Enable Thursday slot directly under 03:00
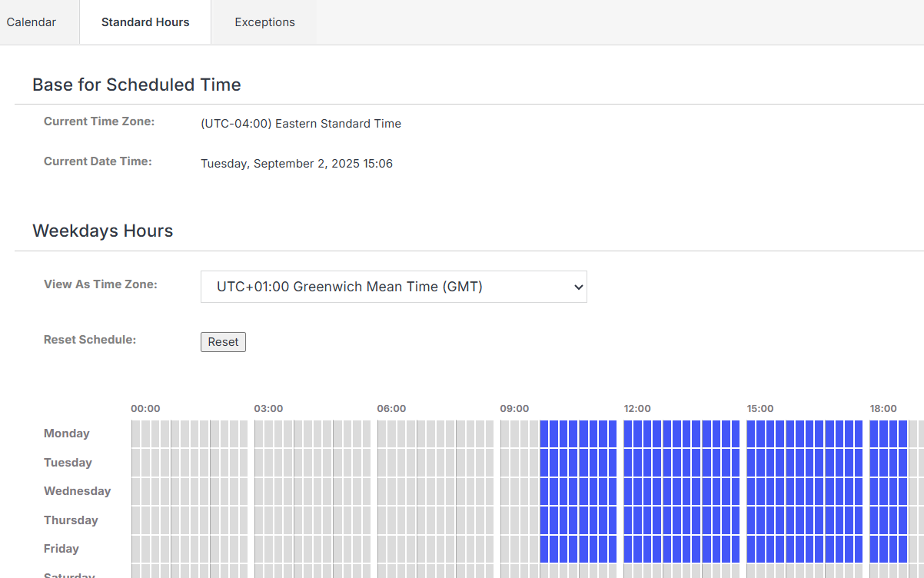The image size is (924, 578). [259, 520]
